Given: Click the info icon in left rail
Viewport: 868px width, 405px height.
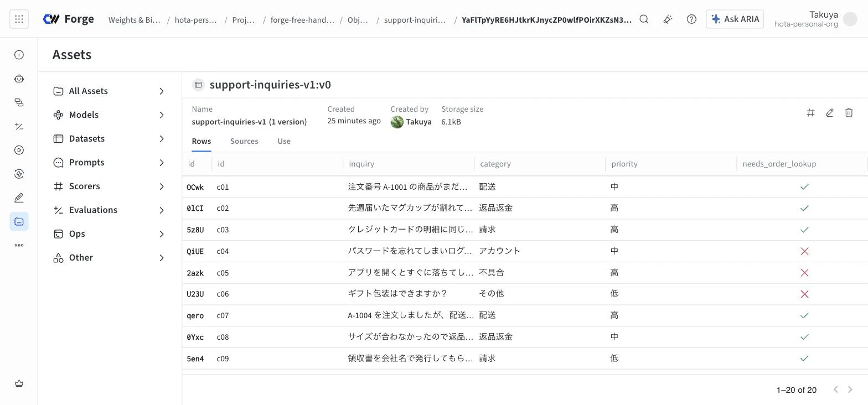Looking at the screenshot, I should tap(19, 55).
